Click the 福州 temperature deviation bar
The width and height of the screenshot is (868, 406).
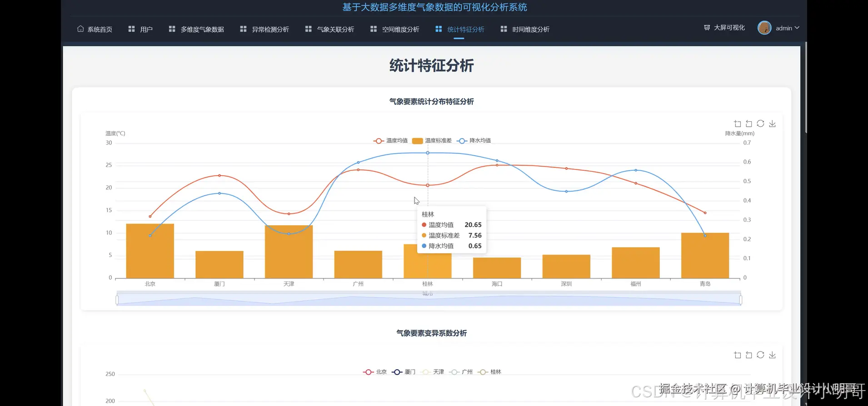point(635,263)
